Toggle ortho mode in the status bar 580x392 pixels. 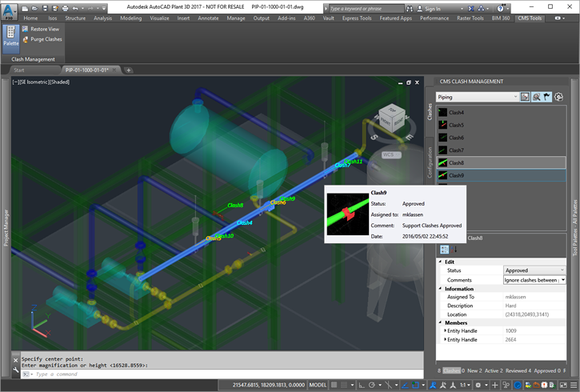coord(362,385)
